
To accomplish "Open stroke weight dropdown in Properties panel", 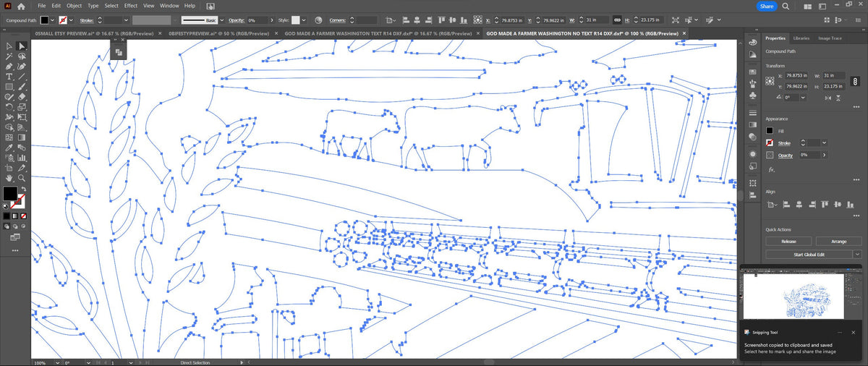I will click(x=823, y=142).
